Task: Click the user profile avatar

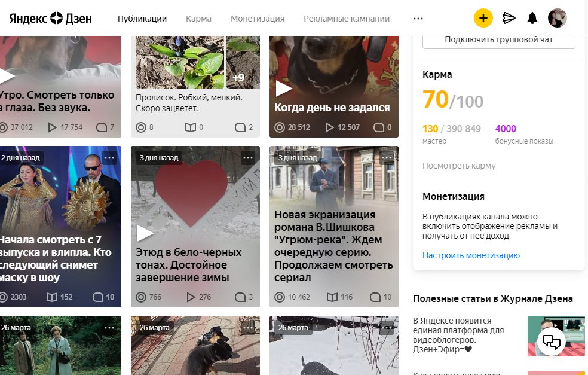Action: click(558, 18)
